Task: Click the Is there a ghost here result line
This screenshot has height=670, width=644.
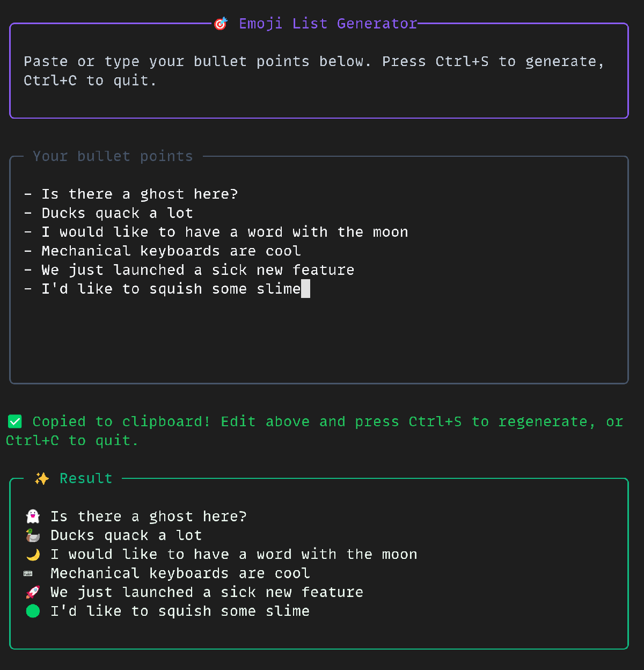Action: tap(149, 516)
